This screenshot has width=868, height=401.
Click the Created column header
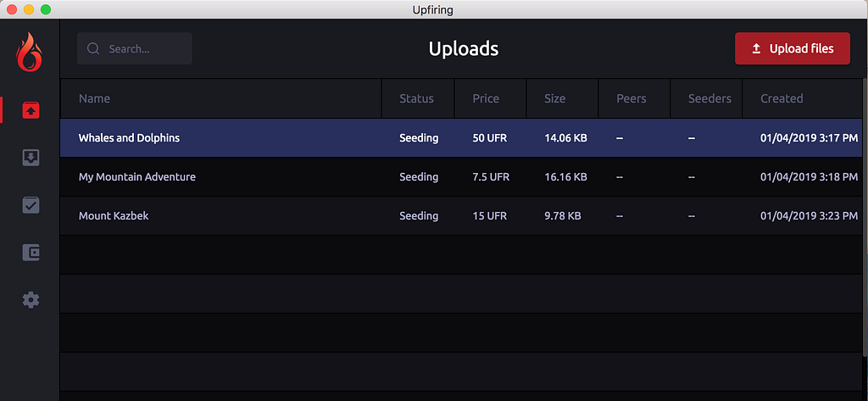pyautogui.click(x=802, y=98)
